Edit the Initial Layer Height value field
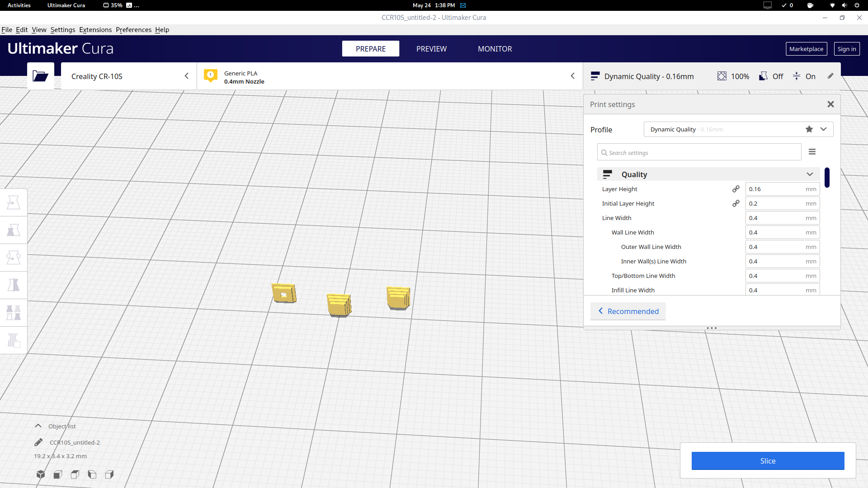Screen dimensions: 868x488 click(783, 203)
